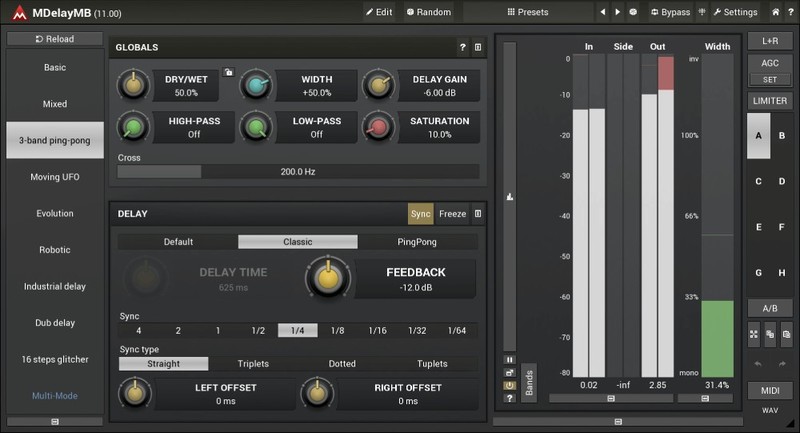Pause the level meters

click(x=509, y=359)
